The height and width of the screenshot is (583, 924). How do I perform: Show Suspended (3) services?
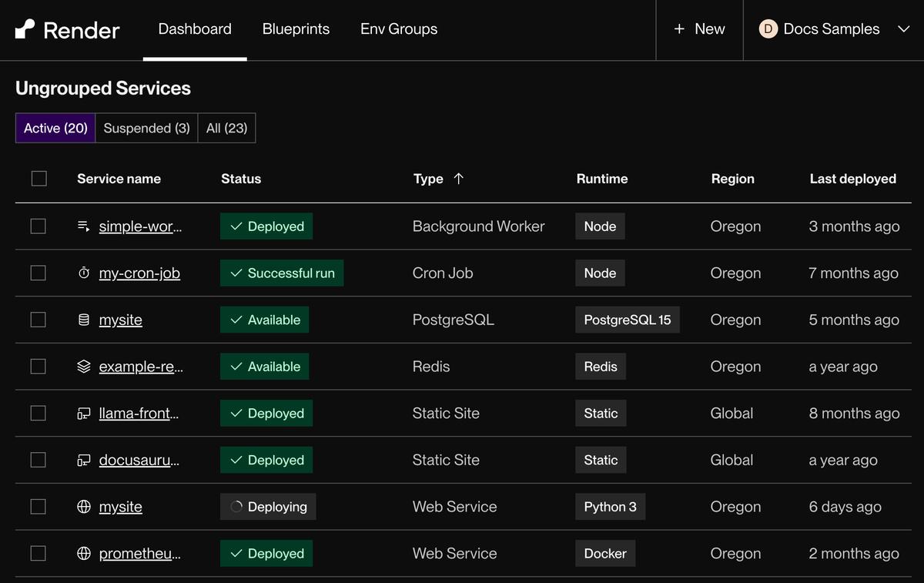(146, 129)
